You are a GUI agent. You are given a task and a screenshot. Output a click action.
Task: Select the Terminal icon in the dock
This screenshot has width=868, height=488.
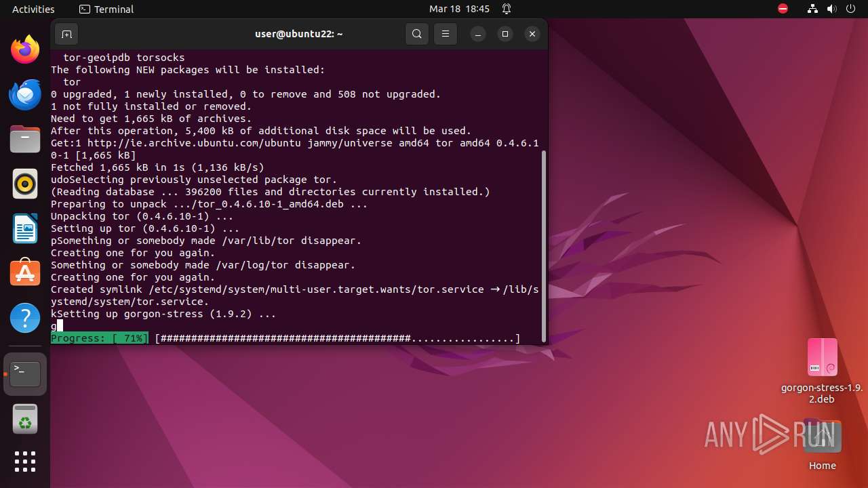(x=25, y=374)
